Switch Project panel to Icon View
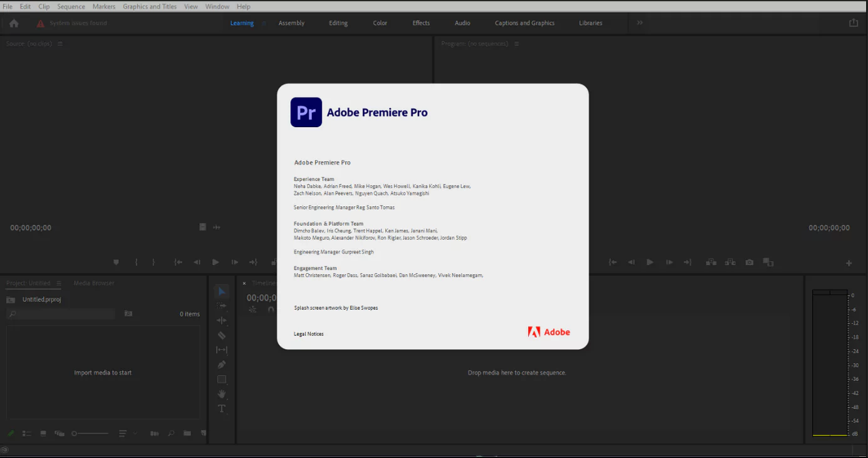868x458 pixels. point(43,432)
